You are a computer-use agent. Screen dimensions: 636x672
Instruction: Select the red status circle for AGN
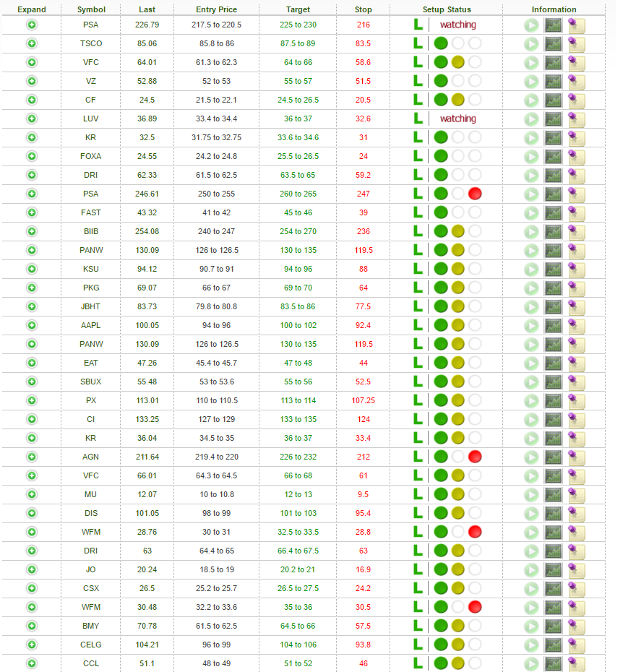pos(475,457)
